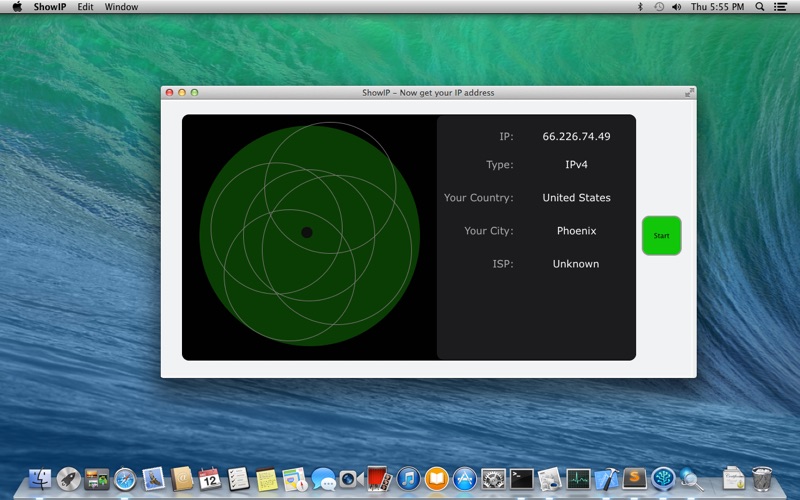800x500 pixels.
Task: Click the window title ShowIP – Now get your IP address
Action: coord(428,92)
